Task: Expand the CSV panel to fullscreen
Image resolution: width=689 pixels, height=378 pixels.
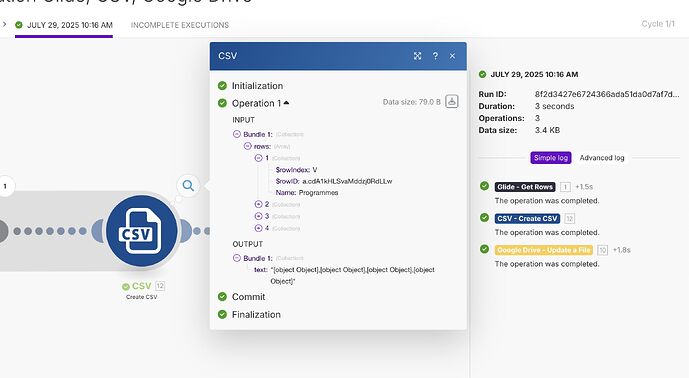Action: coord(417,56)
